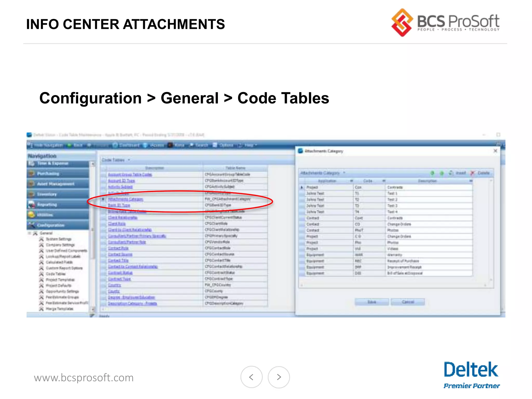Viewport: 532px width, 399px height.
Task: Select the 'Receipt of Purchase' description cell
Action: [429, 261]
